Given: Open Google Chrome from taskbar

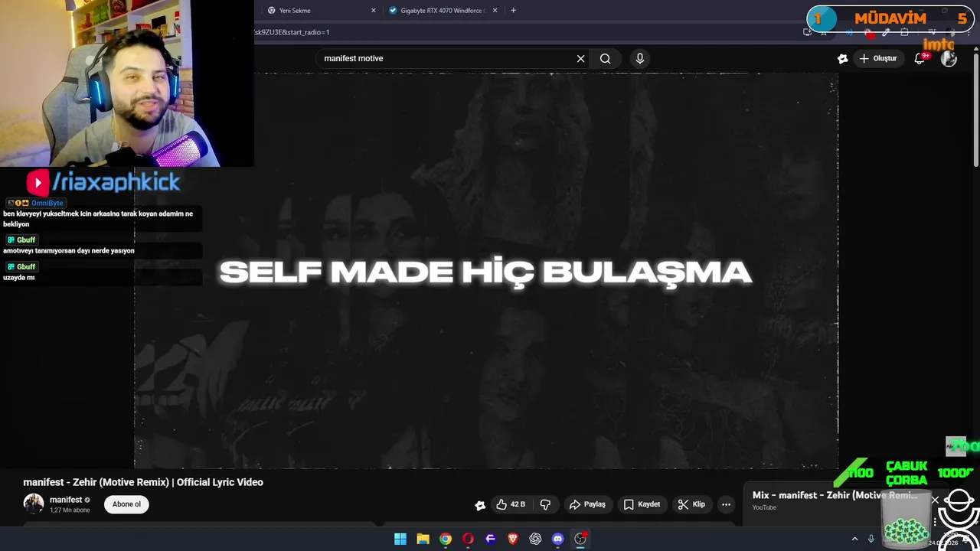Looking at the screenshot, I should click(446, 539).
